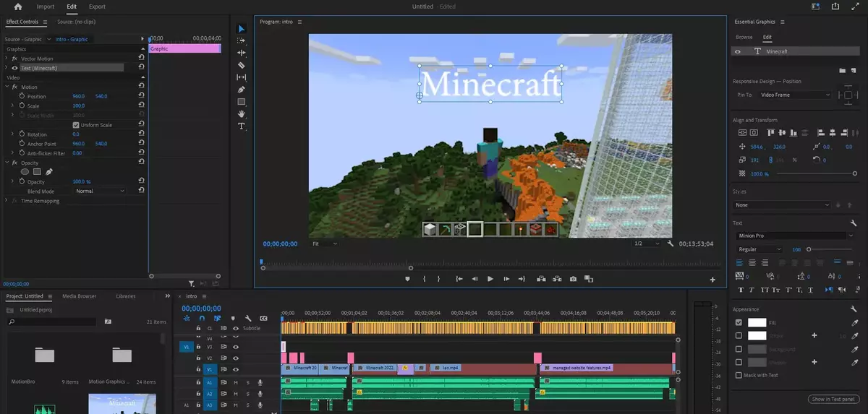
Task: Hide the Minecraft layer in Essential Graphics
Action: coord(738,52)
